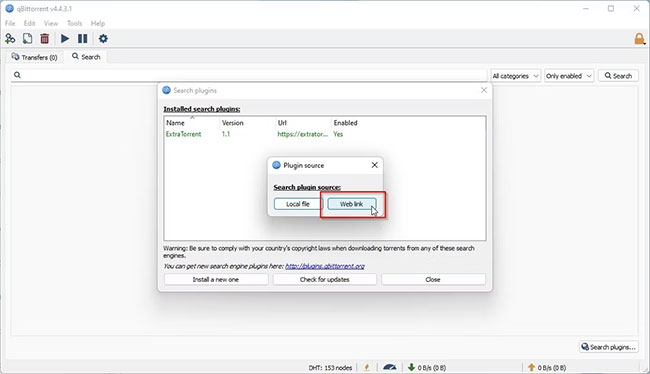Open the plugins.qbittorrent.org link
This screenshot has height=374, width=650.
point(325,266)
